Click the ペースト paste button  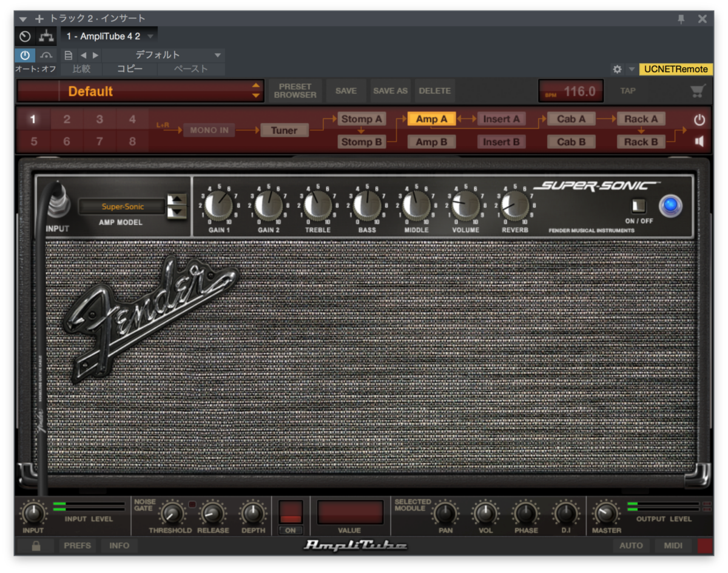191,69
